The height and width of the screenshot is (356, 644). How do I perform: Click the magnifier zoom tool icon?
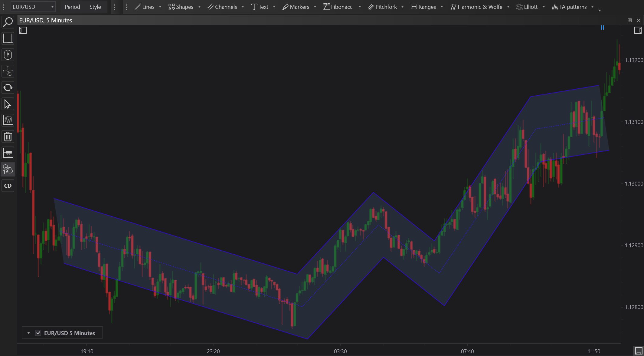pos(8,22)
